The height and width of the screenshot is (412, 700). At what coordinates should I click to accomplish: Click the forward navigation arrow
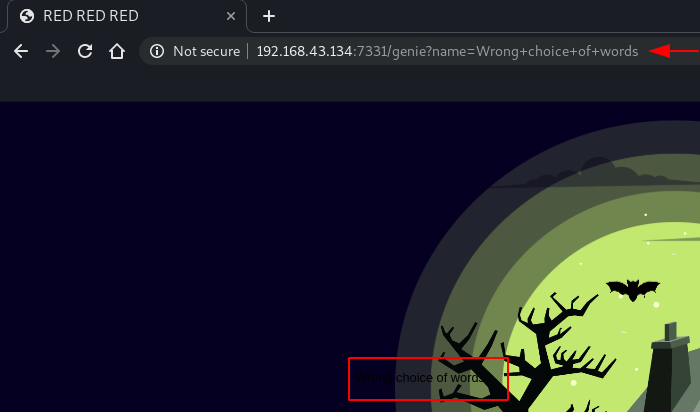tap(53, 51)
